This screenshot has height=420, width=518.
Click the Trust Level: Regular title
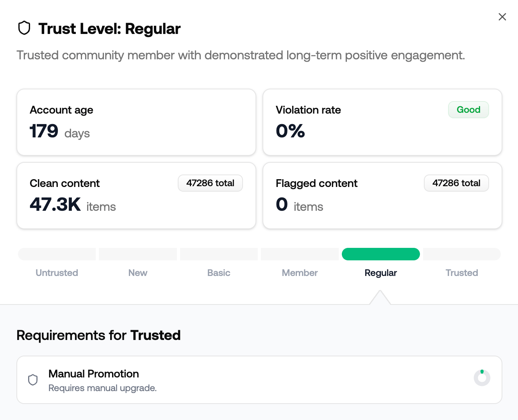pos(109,29)
